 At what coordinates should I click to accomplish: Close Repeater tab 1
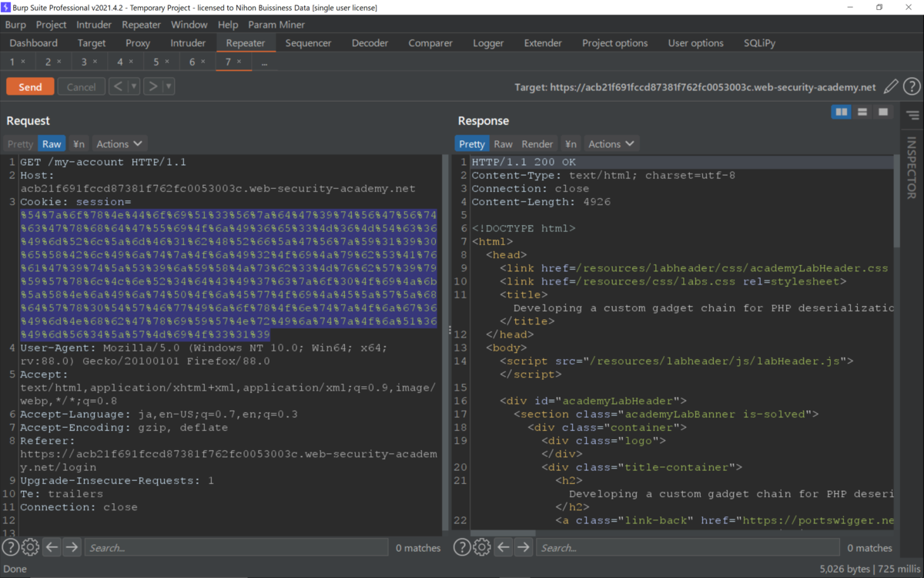click(x=22, y=62)
